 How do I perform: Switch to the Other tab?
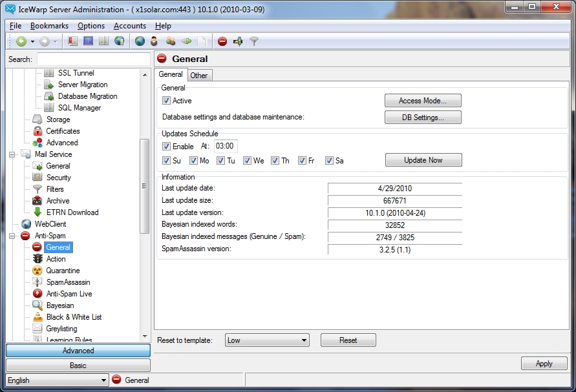coord(198,76)
